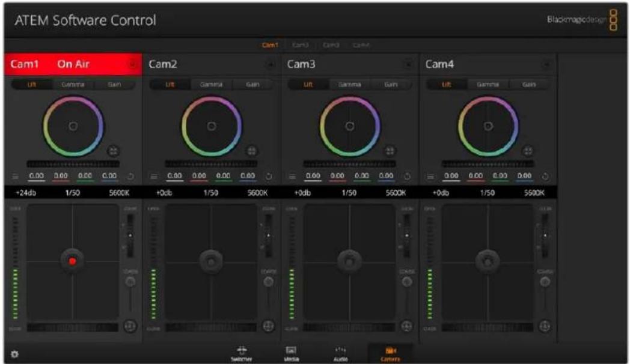The image size is (630, 364).
Task: Reset Cam4 color values with circular arrow
Action: tap(545, 176)
